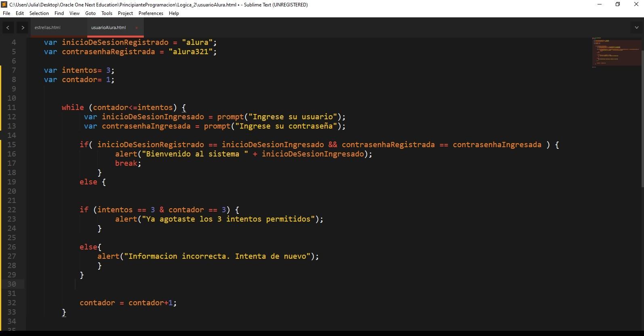Click "Informacion incorrecta. Intenta de nuevo" string

(x=217, y=256)
